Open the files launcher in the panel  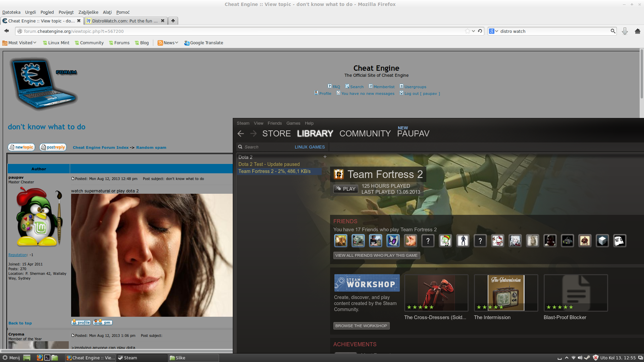55,358
